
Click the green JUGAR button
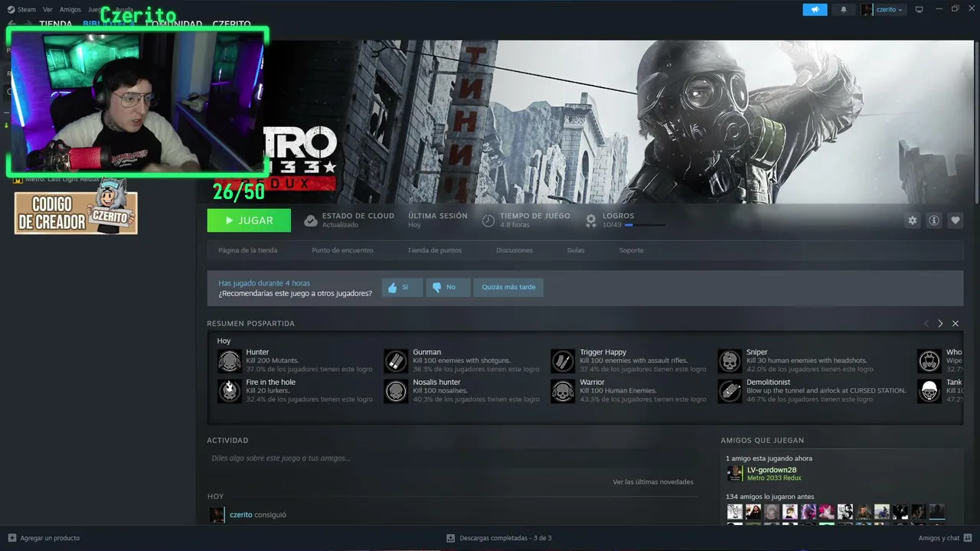point(249,220)
